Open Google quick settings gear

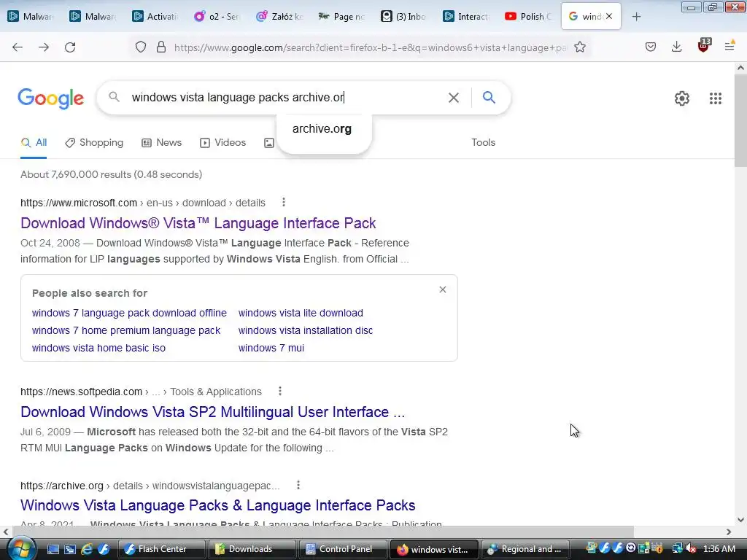682,98
